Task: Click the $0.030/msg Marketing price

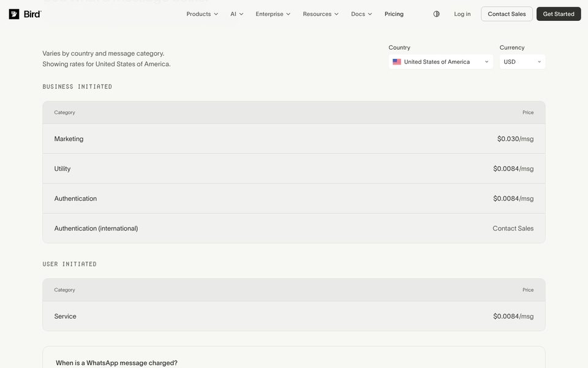Action: (515, 139)
